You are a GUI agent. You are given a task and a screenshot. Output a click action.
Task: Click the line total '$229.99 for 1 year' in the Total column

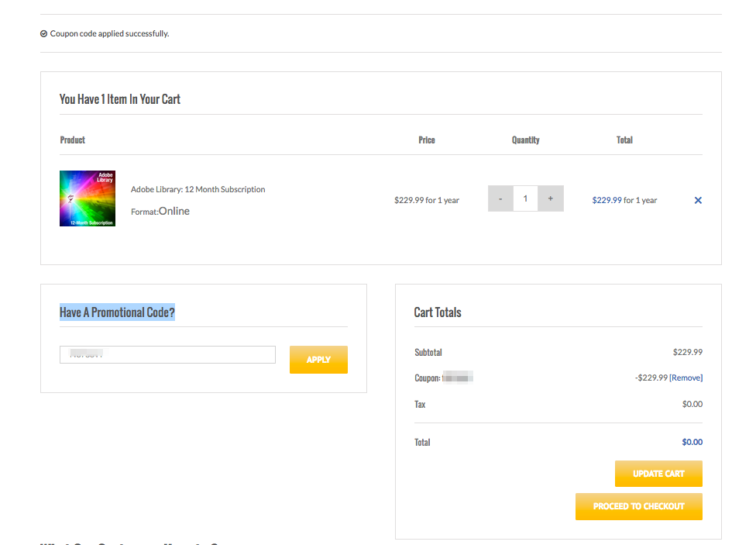click(x=624, y=200)
